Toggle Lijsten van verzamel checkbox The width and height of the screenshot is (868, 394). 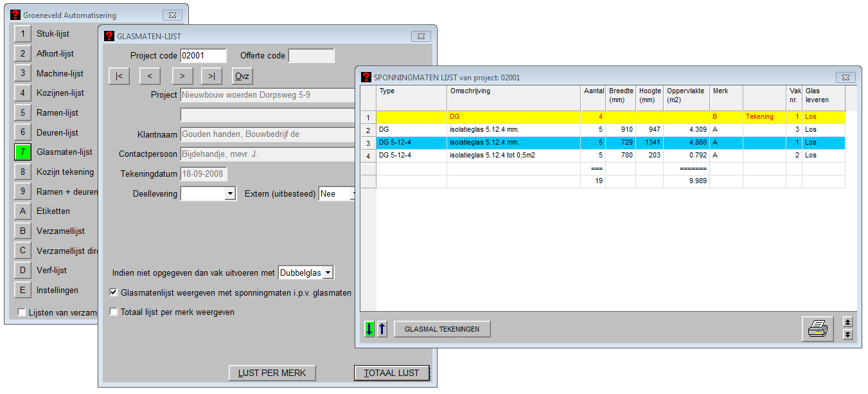pyautogui.click(x=22, y=312)
